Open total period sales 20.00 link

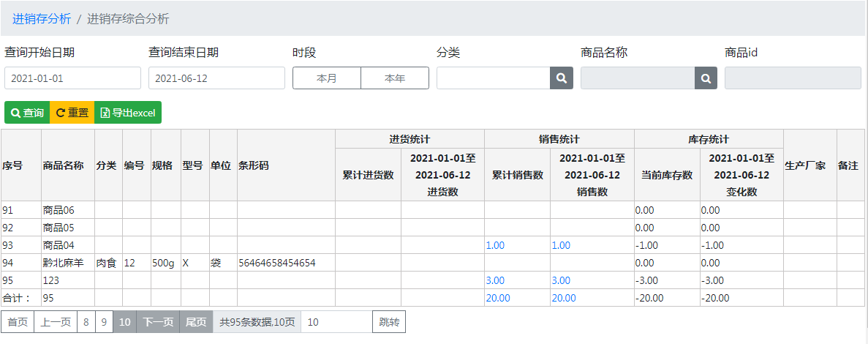pos(564,298)
